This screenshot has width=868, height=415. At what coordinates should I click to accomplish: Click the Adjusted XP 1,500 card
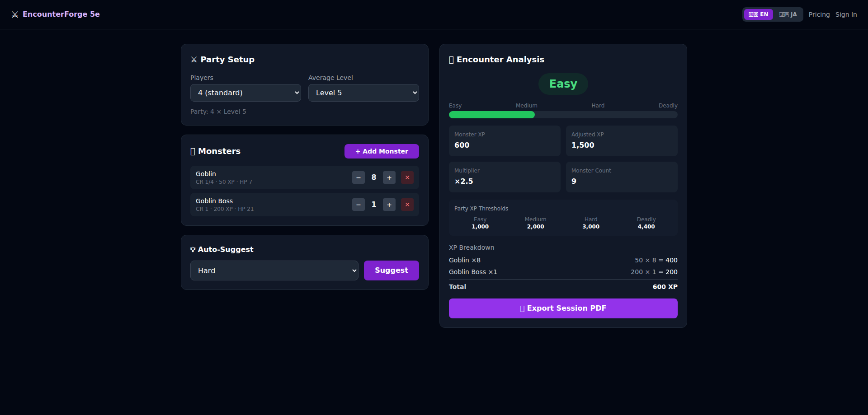(622, 141)
